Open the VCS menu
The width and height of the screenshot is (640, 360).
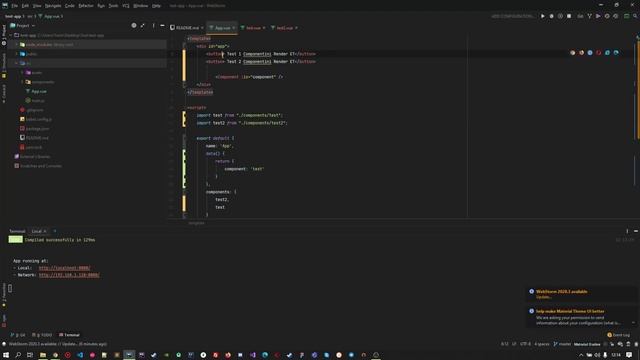(126, 6)
